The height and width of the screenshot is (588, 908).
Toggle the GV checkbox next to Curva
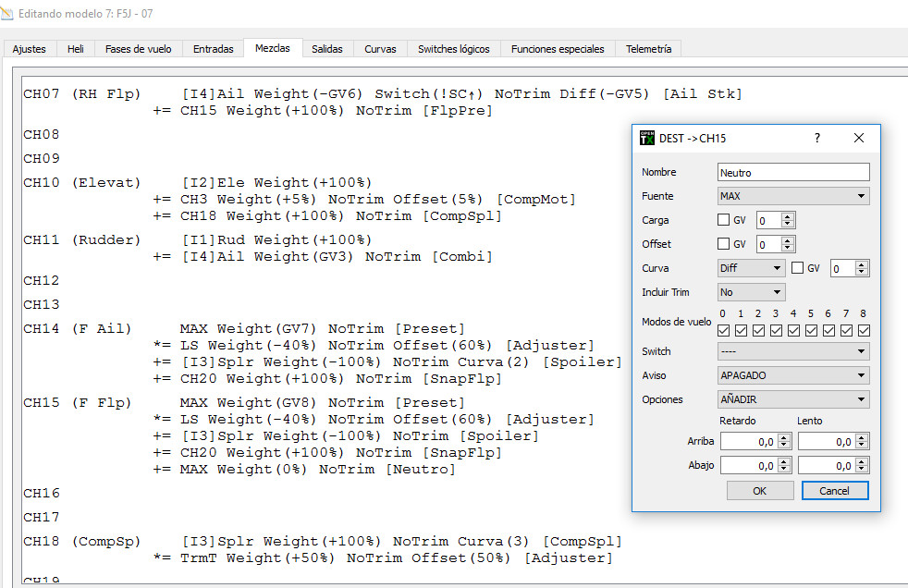coord(798,268)
